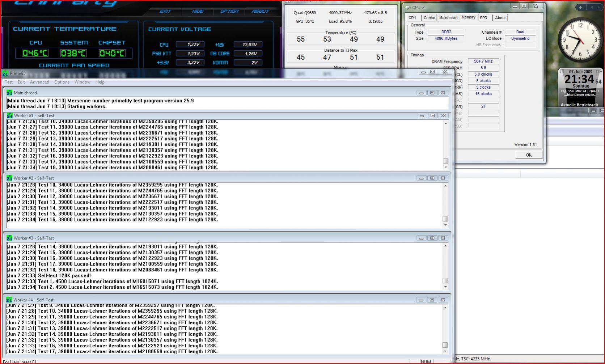The image size is (605, 364).
Task: Minimize the CPU-Z window
Action: click(x=515, y=6)
